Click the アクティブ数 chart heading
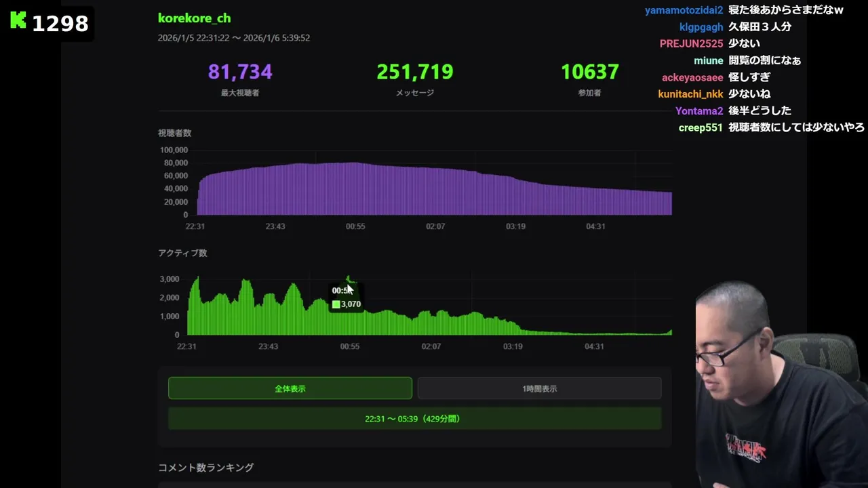The image size is (868, 488). click(182, 253)
